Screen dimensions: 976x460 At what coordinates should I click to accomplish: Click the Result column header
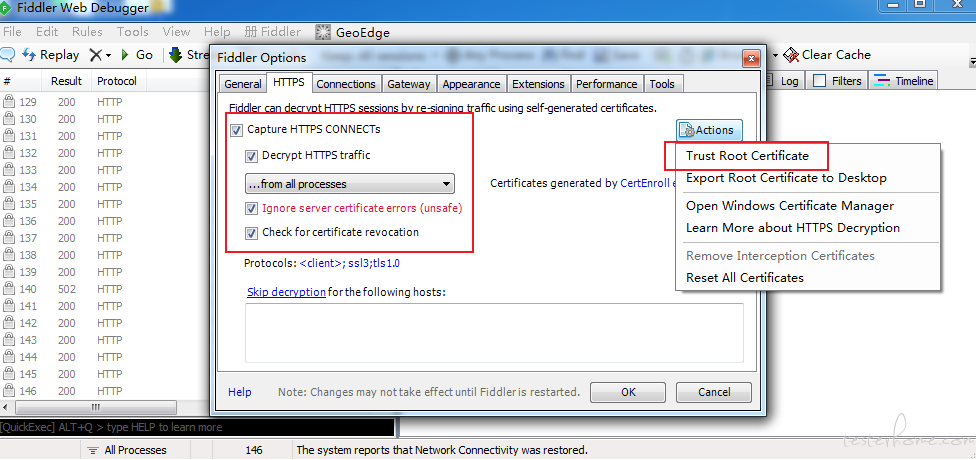point(66,81)
